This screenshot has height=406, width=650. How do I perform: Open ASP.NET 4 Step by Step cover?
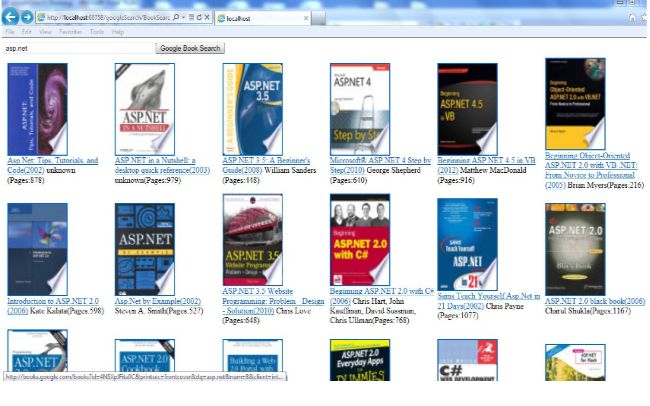tap(360, 109)
